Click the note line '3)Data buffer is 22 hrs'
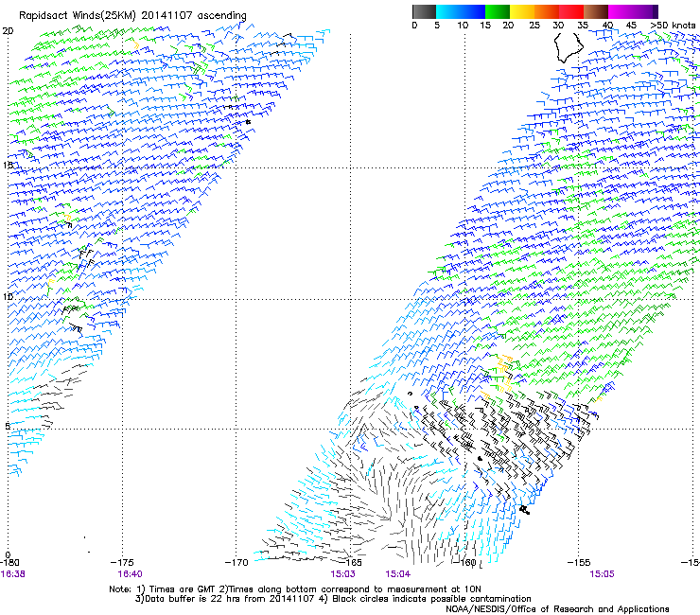The width and height of the screenshot is (700, 615). point(333,599)
